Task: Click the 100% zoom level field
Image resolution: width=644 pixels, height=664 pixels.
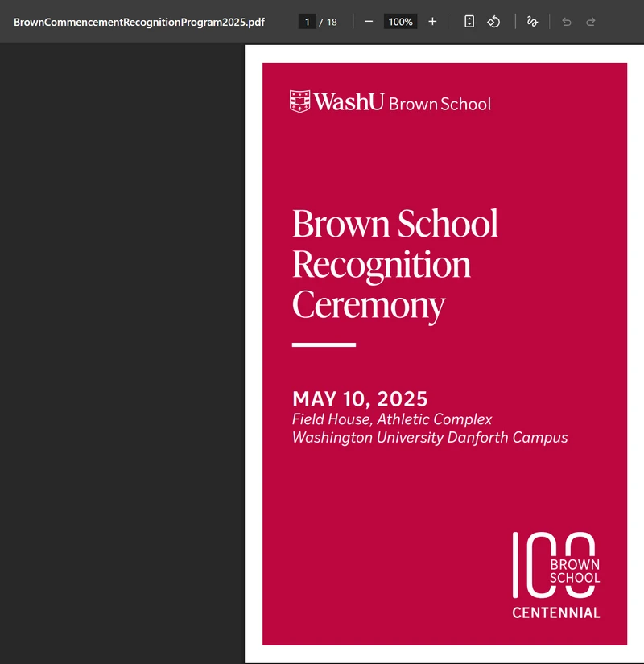Action: (x=400, y=22)
